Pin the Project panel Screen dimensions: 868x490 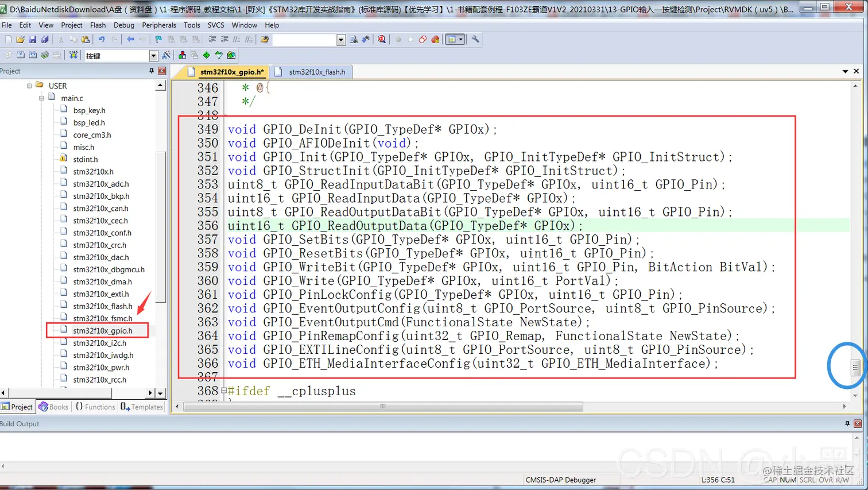(x=152, y=71)
